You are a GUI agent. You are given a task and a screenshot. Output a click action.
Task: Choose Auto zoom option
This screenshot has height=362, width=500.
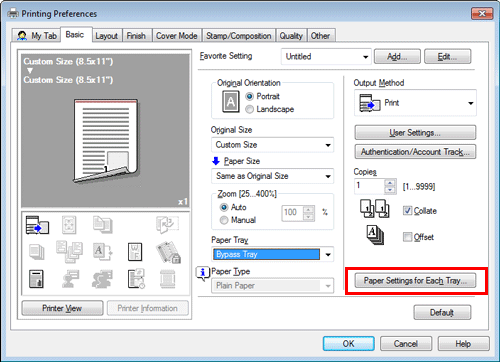pos(224,207)
